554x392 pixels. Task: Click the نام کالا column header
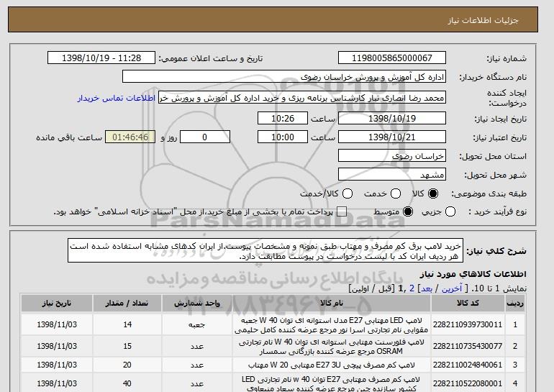332,304
